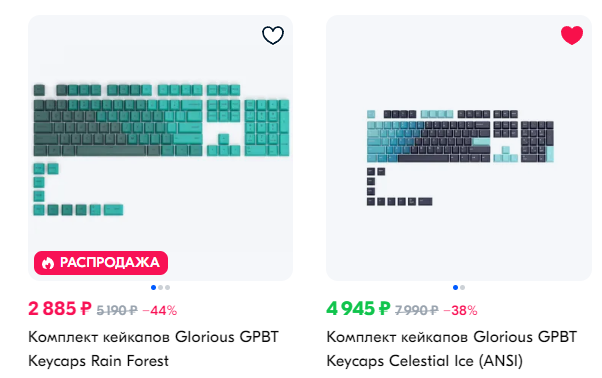
Task: Open Glorious GPBT Keycaps Rain Forest title link
Action: (x=154, y=349)
